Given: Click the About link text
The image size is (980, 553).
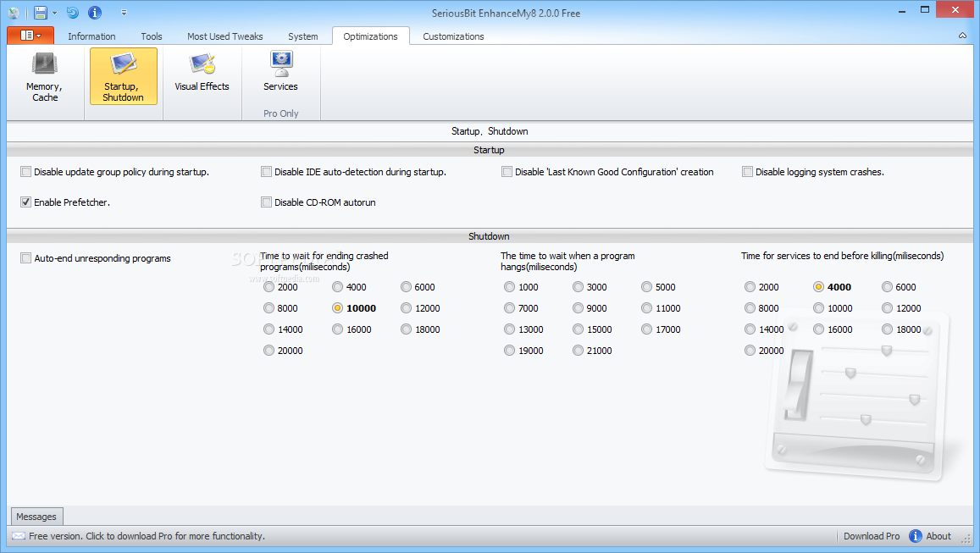Looking at the screenshot, I should pyautogui.click(x=938, y=536).
